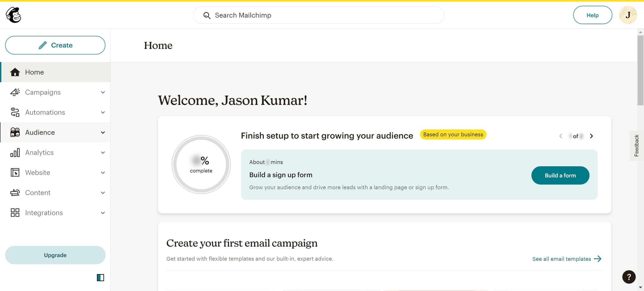Open Audience from the sidebar icon

coord(15,132)
